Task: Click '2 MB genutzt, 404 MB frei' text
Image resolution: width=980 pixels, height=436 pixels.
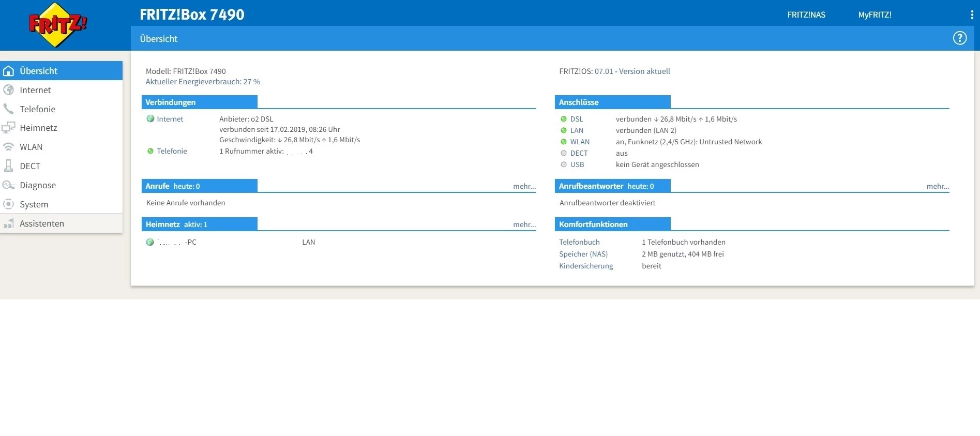Action: point(683,254)
